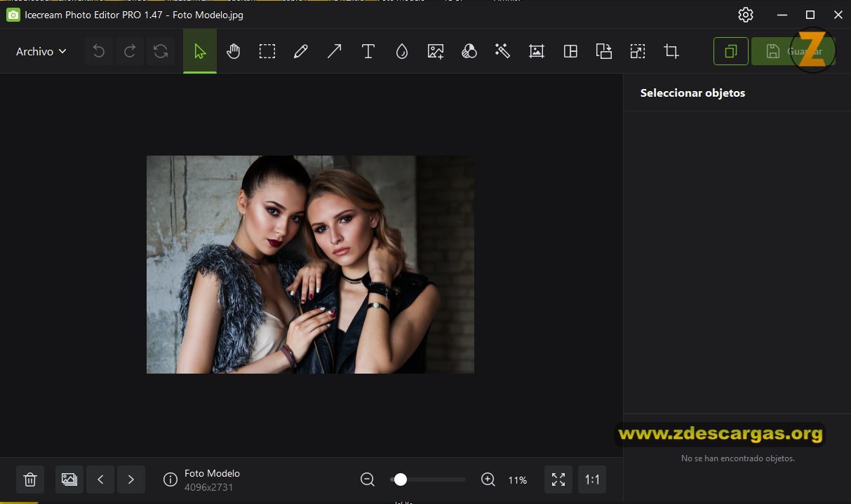Screen dimensions: 851x504
Task: Select the arrow pointer selection tool
Action: coord(200,51)
